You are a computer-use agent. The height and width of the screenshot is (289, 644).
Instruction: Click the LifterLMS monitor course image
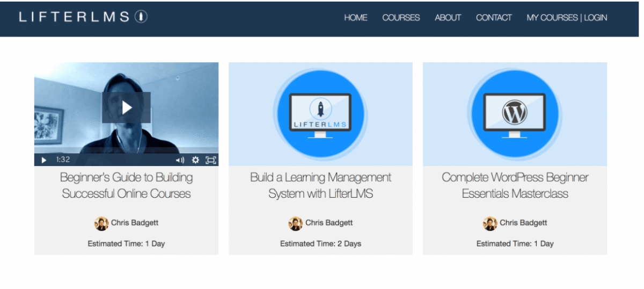pos(320,114)
